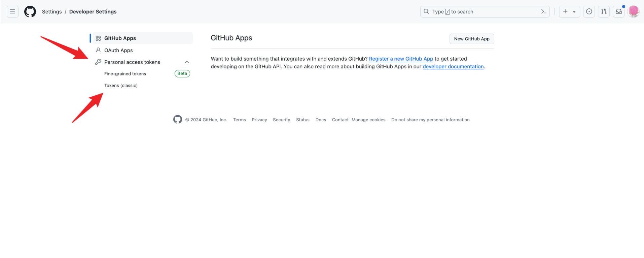Viewport: 644px width, 258px height.
Task: Open the Pull requests icon in header
Action: pos(604,11)
